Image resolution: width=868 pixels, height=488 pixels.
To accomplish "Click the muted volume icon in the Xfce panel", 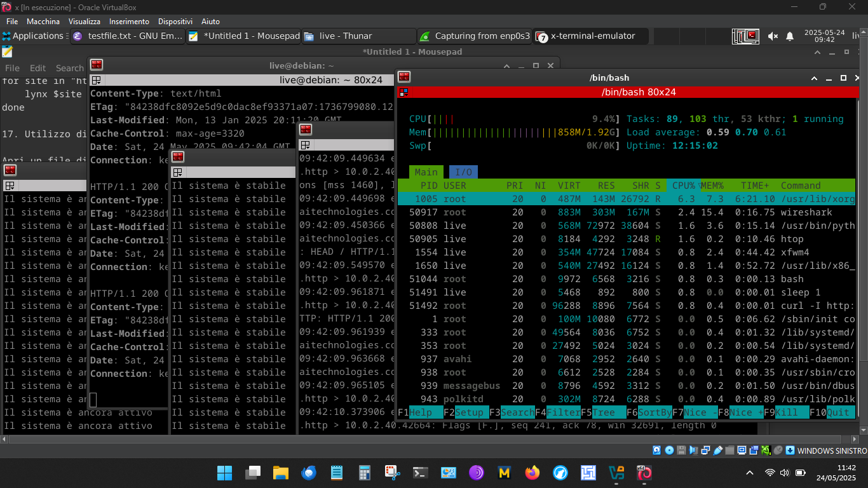I will [773, 36].
